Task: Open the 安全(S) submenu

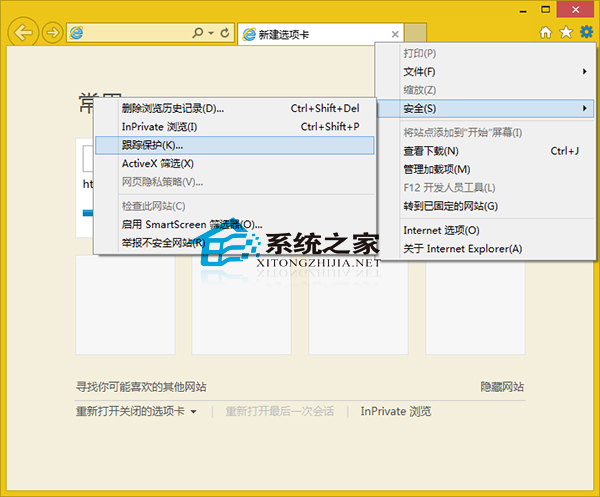Action: [485, 109]
